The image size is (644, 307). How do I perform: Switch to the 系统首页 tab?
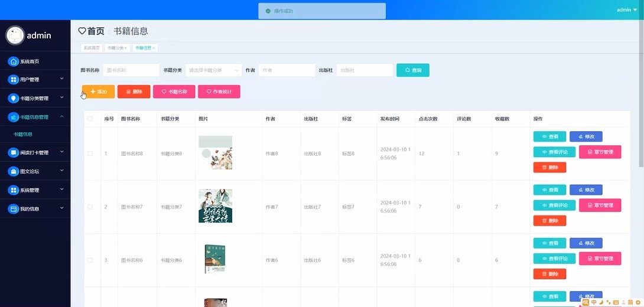pos(92,48)
